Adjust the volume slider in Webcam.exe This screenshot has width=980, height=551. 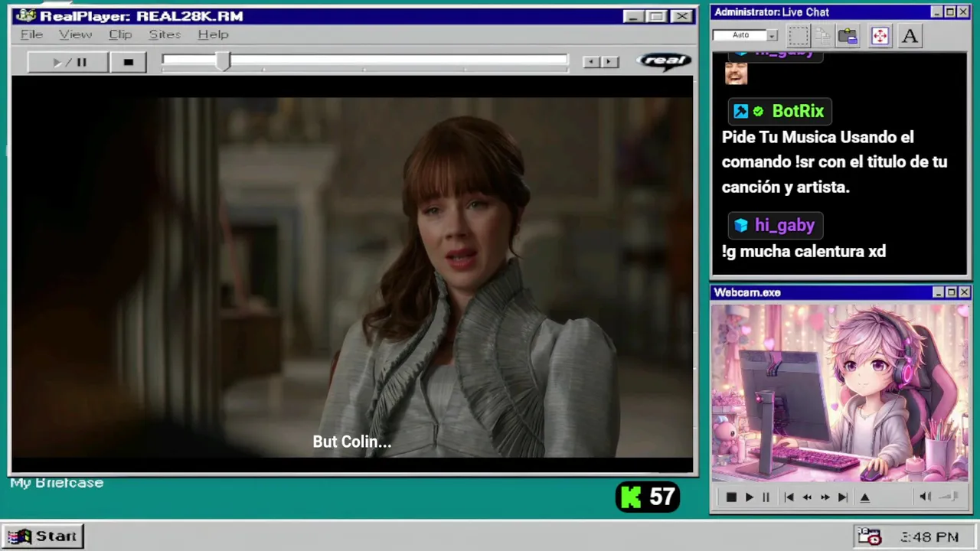click(x=949, y=497)
